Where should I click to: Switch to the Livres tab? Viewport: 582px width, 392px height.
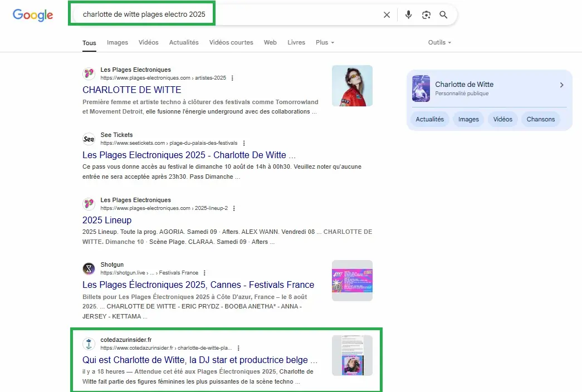[296, 42]
